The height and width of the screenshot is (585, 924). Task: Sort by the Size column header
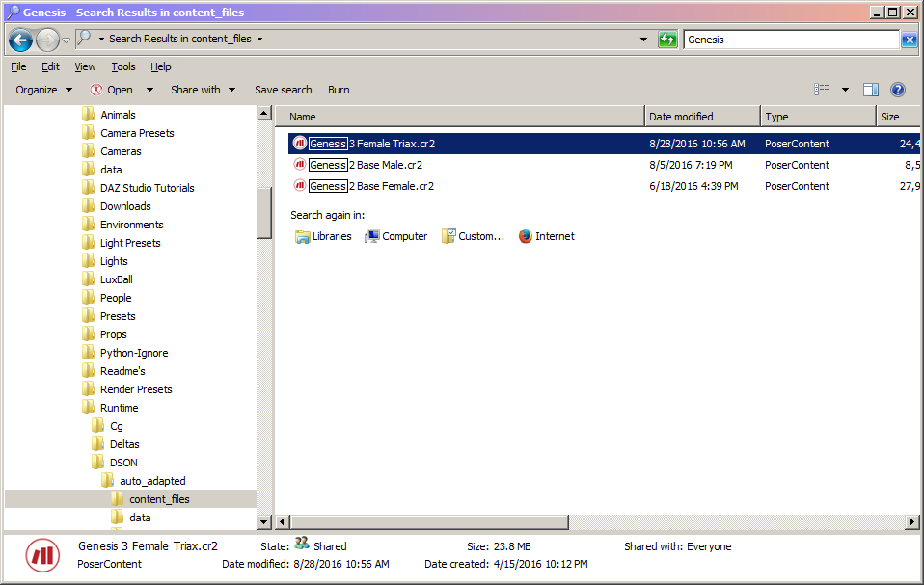tap(898, 117)
